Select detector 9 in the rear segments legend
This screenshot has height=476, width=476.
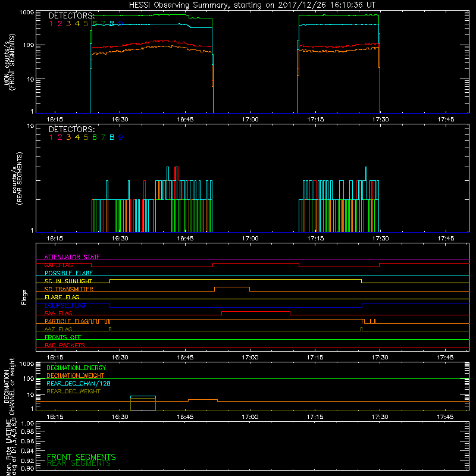click(121, 137)
